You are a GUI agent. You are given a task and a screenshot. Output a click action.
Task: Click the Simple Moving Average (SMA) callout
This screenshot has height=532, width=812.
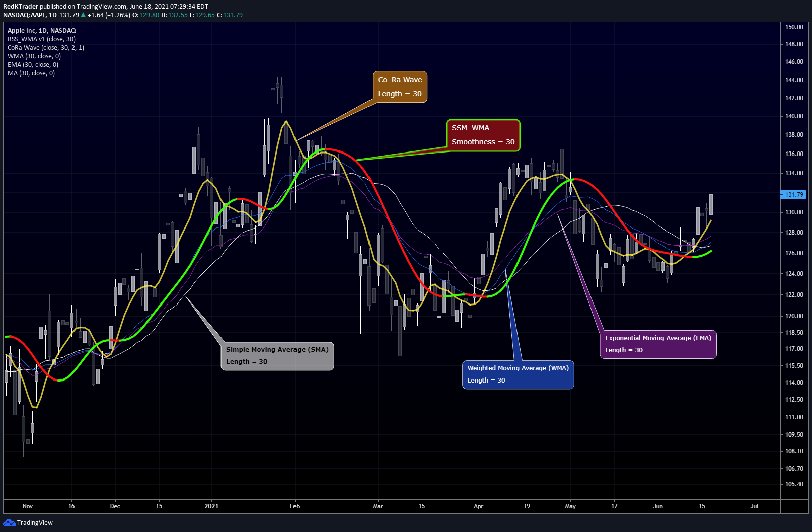[x=277, y=355]
